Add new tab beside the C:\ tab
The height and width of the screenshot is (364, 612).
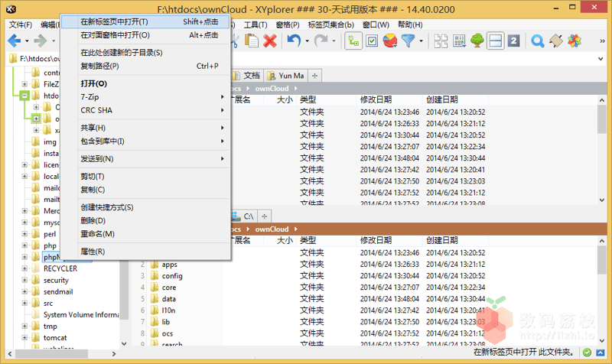click(264, 216)
